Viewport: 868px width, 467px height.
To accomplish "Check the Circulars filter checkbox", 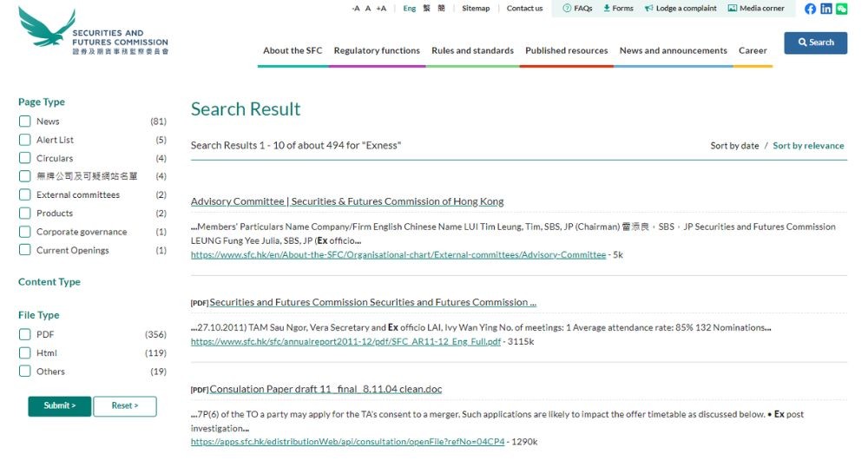I will pyautogui.click(x=25, y=158).
